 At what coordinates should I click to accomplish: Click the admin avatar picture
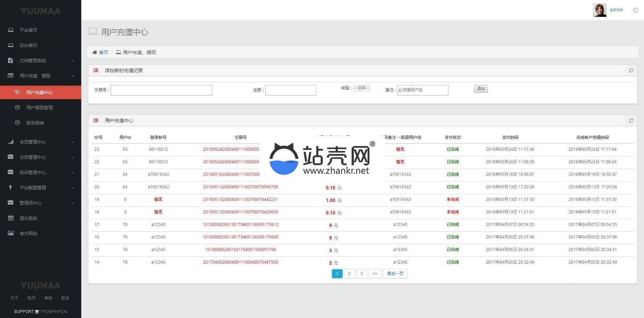click(x=599, y=10)
